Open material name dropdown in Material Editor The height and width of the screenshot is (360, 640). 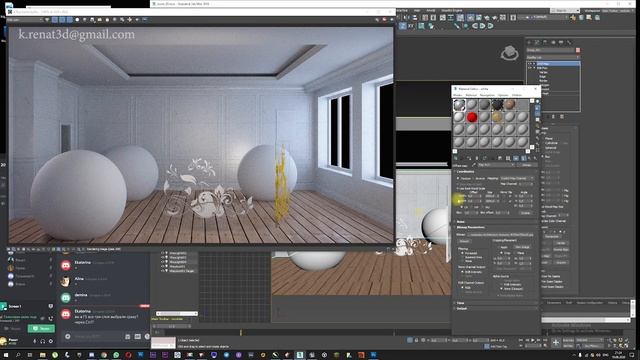[x=496, y=165]
